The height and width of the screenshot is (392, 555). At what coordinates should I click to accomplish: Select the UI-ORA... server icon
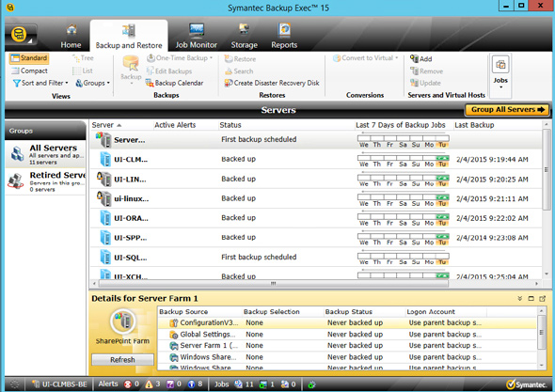[x=105, y=218]
